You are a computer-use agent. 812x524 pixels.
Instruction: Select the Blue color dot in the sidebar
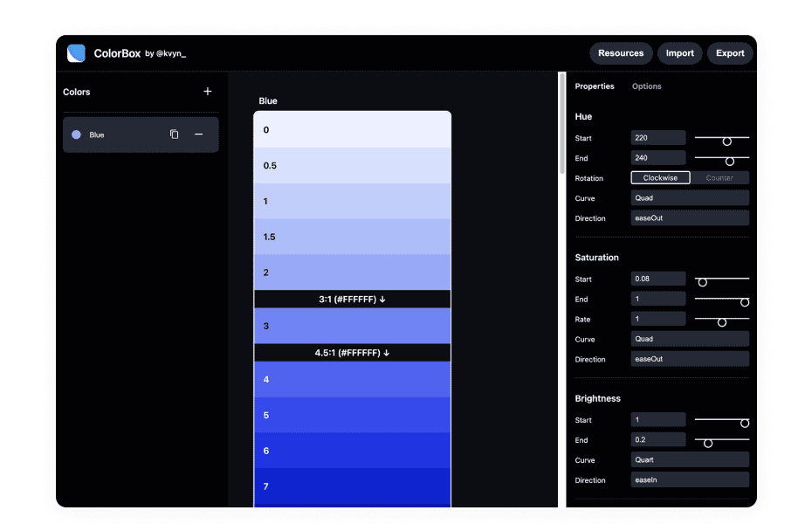(x=76, y=134)
